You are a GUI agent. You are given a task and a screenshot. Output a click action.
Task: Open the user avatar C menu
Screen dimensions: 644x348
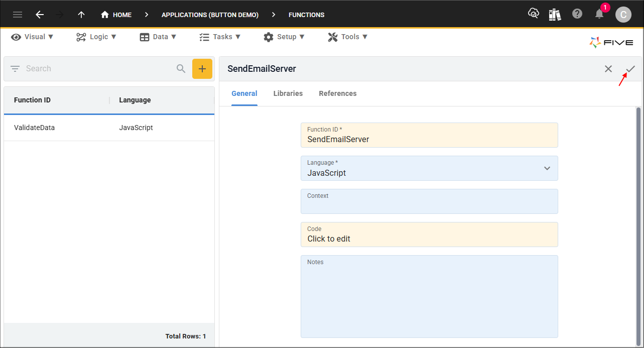tap(623, 15)
